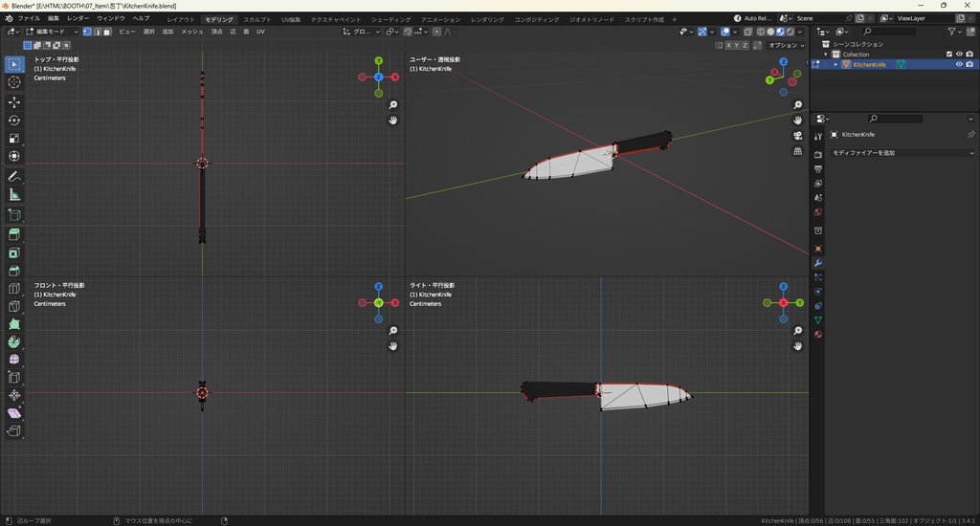Select the Spin tool
980x526 pixels.
(13, 341)
